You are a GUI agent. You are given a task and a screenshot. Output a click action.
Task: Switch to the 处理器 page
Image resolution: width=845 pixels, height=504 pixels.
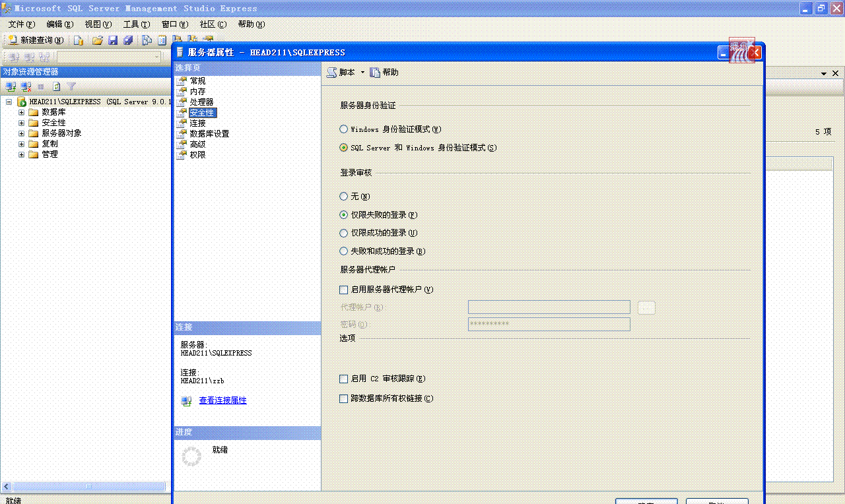tap(201, 102)
